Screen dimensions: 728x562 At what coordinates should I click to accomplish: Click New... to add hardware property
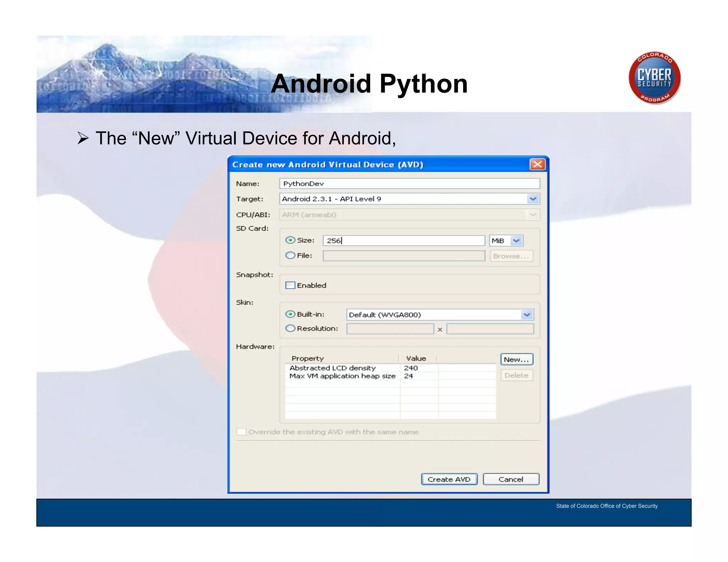(516, 360)
